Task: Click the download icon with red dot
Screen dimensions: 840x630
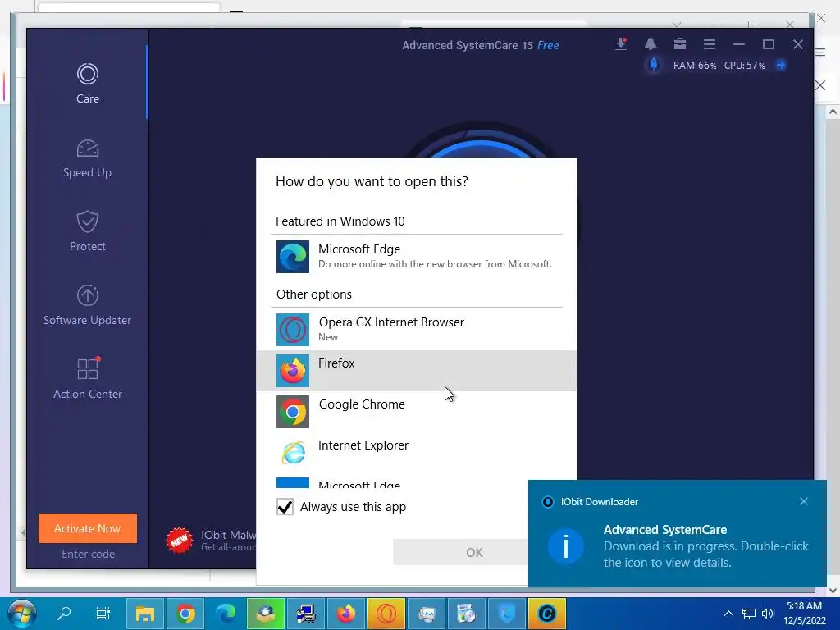Action: point(622,44)
